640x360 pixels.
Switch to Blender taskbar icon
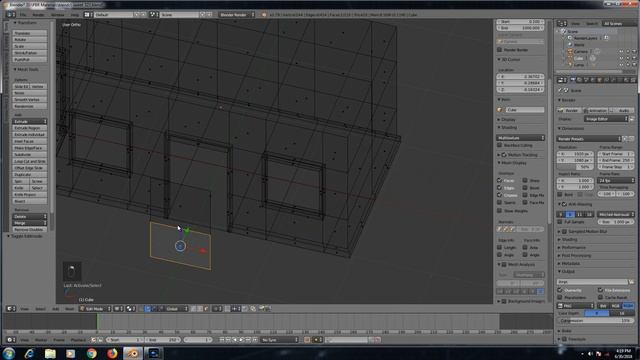click(x=133, y=353)
